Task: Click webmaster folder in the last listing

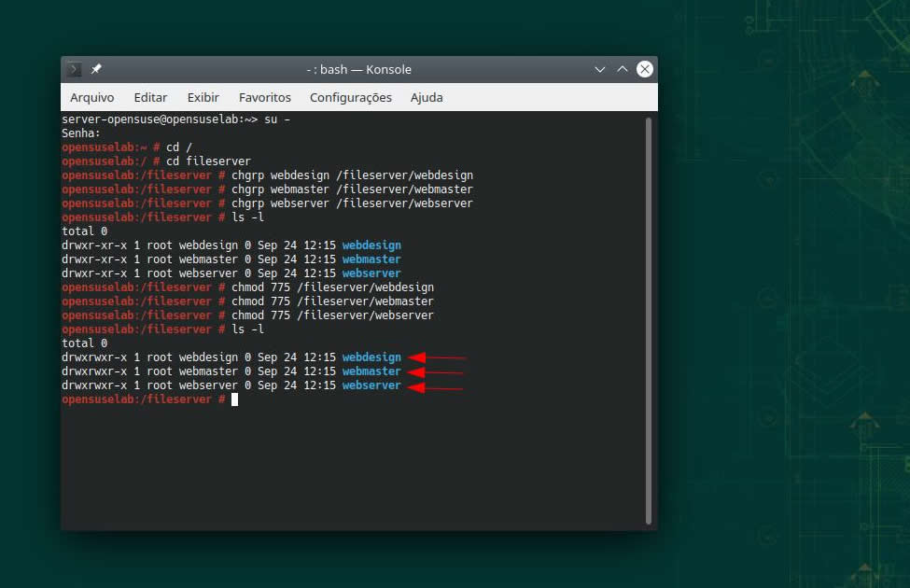Action: click(x=371, y=371)
